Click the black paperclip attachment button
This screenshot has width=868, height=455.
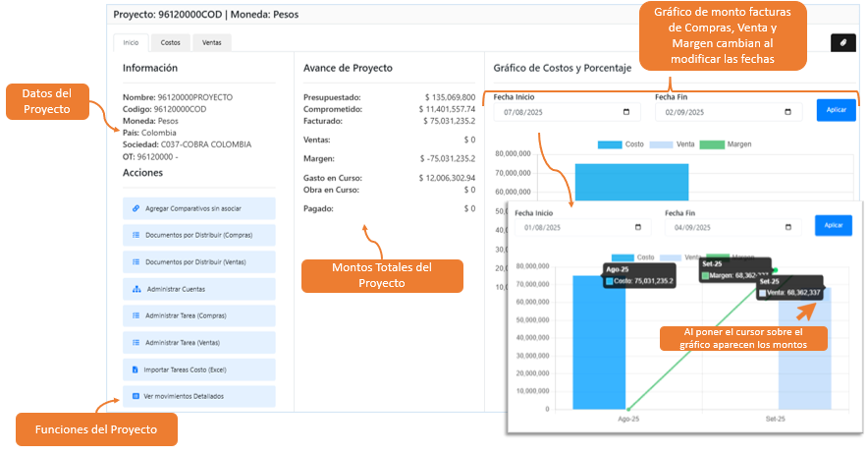[x=842, y=42]
